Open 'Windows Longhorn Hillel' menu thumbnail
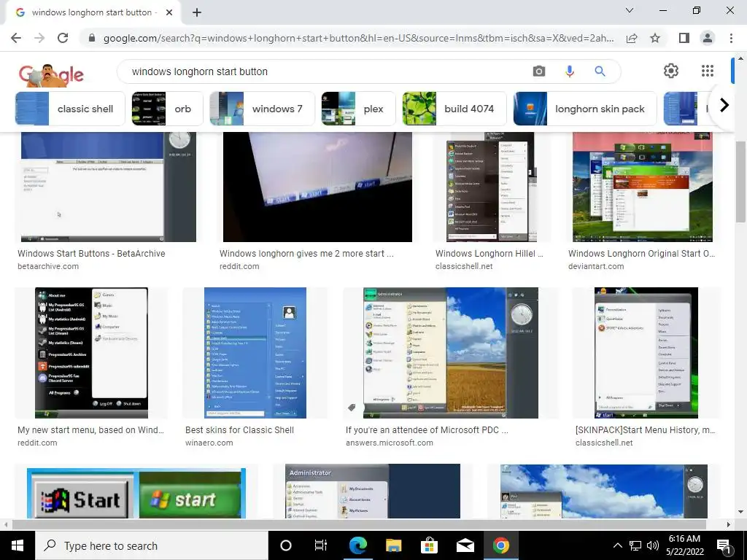The image size is (747, 560). [x=492, y=187]
